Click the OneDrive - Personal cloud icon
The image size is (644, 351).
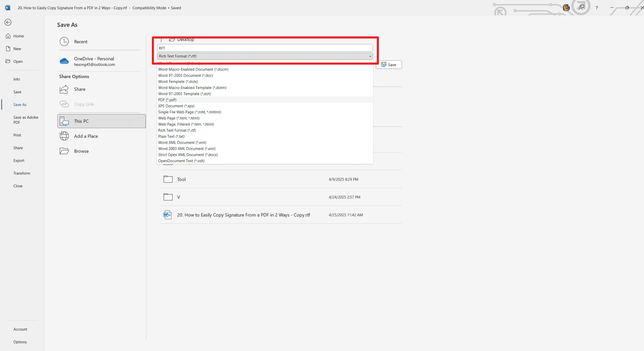click(64, 61)
